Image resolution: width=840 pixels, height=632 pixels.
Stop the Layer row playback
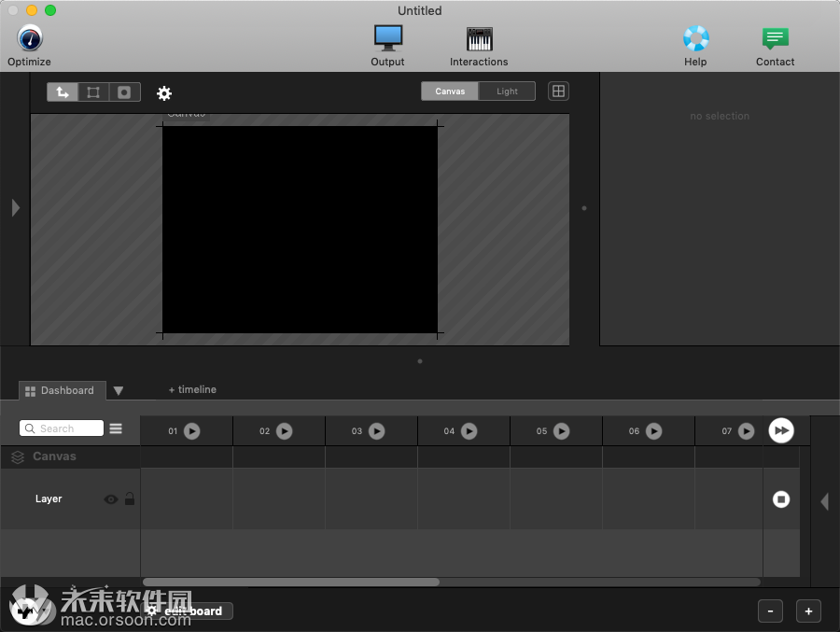[781, 499]
